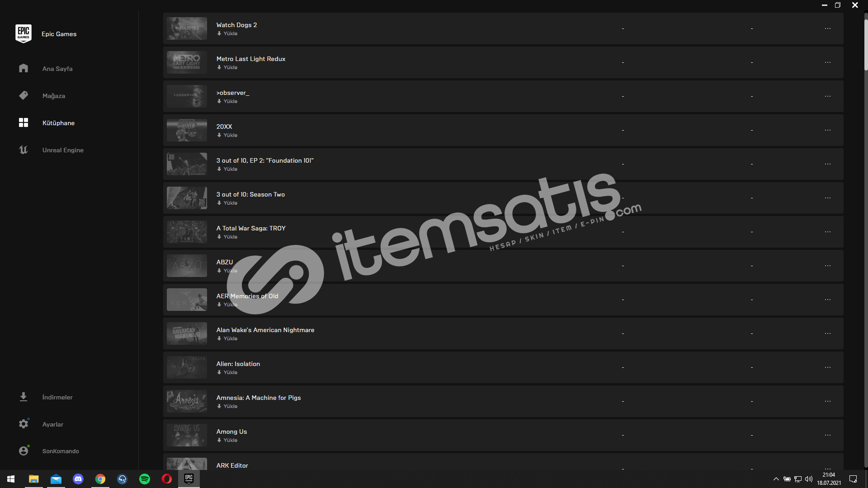Expand the three-dot menu for Alien: Isolation

[827, 367]
